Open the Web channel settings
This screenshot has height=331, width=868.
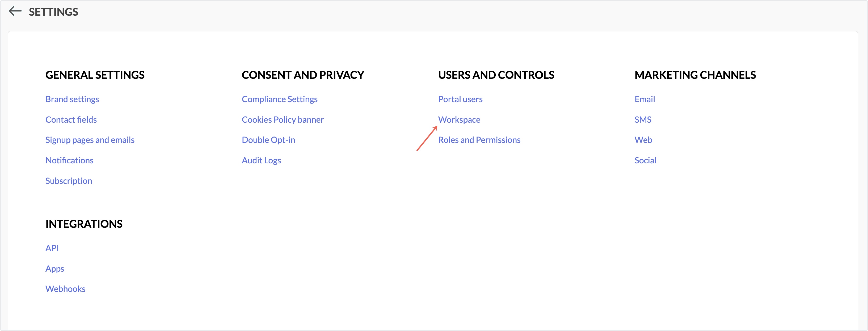[644, 140]
